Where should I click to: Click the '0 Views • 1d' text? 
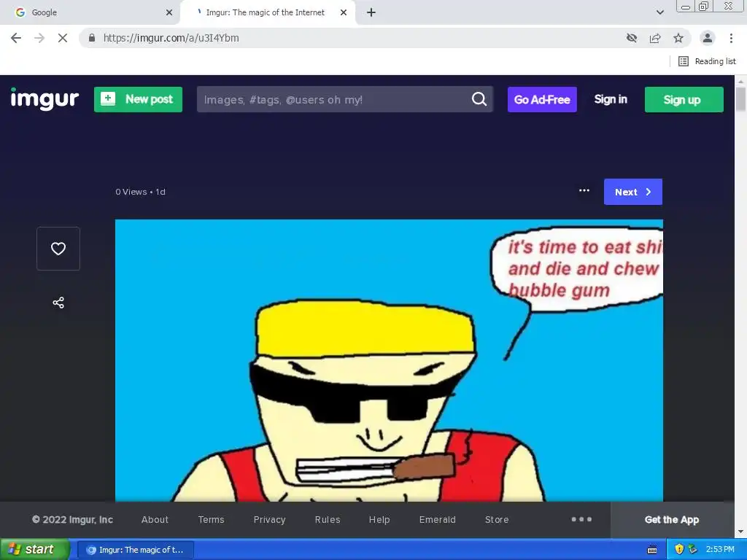pyautogui.click(x=140, y=192)
